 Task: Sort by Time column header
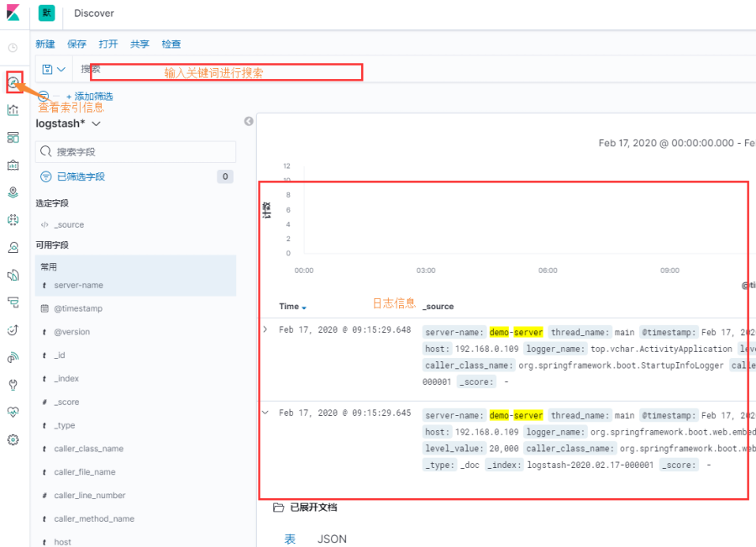coord(292,307)
